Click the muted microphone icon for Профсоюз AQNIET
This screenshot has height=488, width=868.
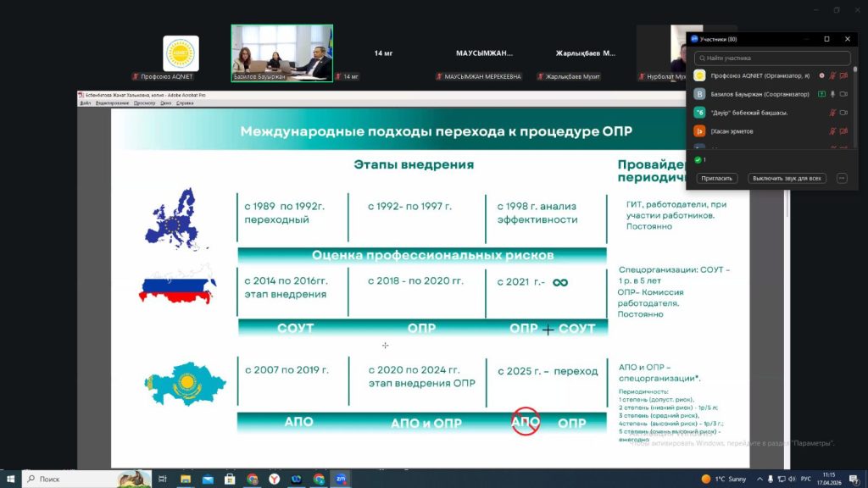[x=832, y=75]
